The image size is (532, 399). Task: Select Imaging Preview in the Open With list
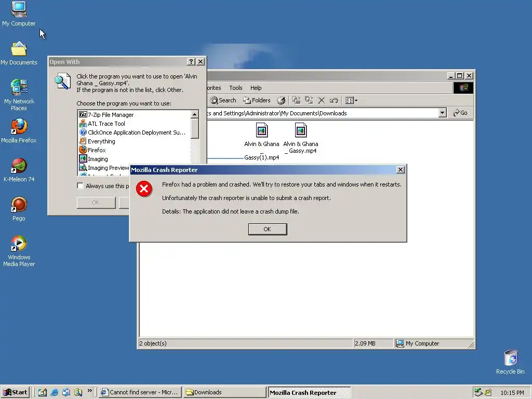coord(104,168)
